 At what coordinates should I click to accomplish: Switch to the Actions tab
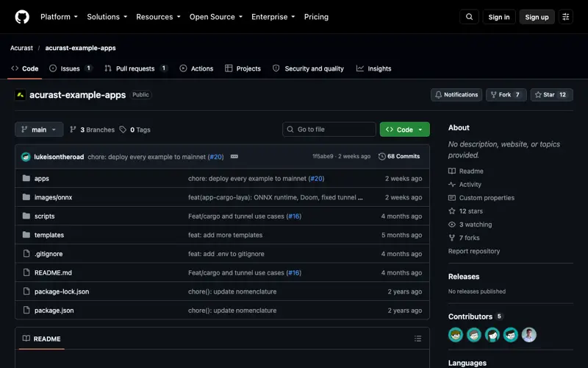[x=196, y=68]
